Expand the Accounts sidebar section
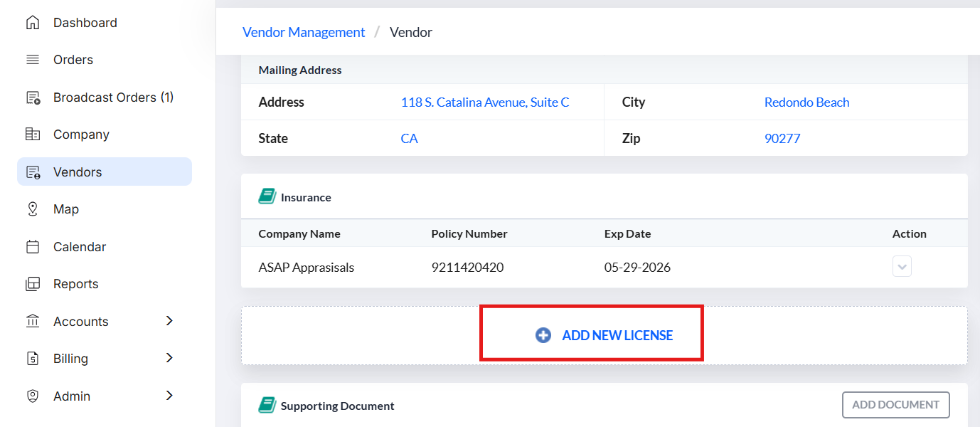Image resolution: width=980 pixels, height=427 pixels. (x=169, y=321)
